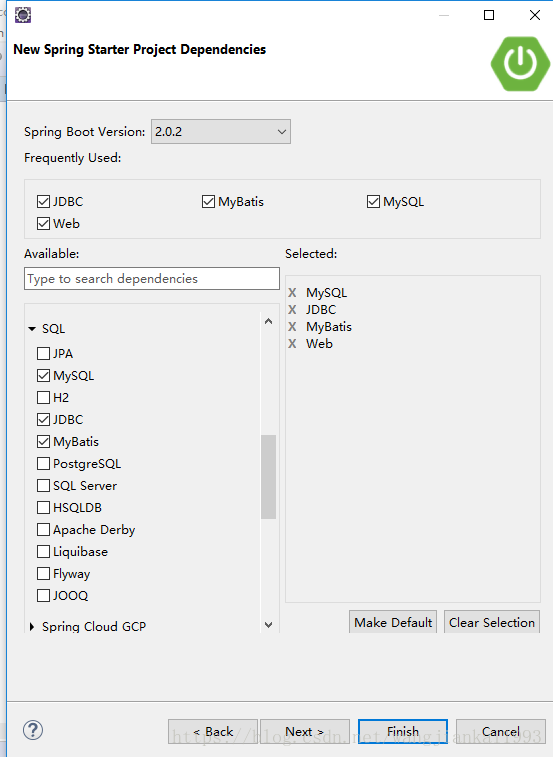Remove Web from the Selected list
Screen dimensions: 553x757
pos(292,344)
